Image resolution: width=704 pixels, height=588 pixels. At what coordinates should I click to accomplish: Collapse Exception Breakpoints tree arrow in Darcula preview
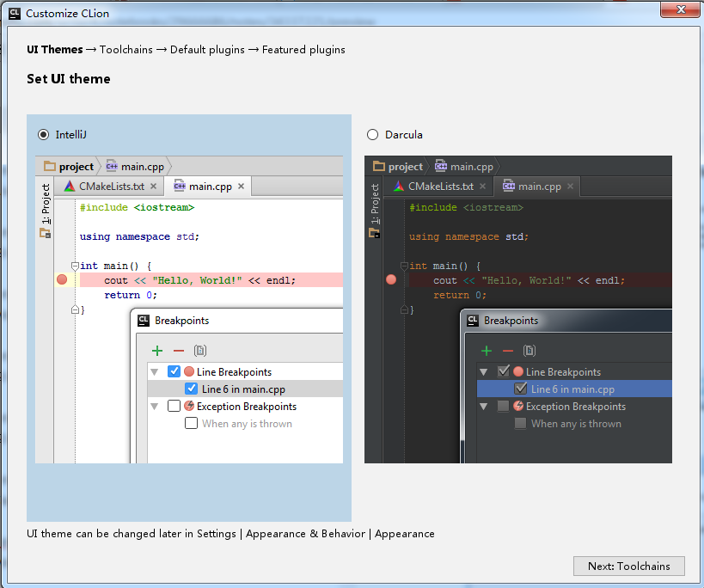coord(484,407)
